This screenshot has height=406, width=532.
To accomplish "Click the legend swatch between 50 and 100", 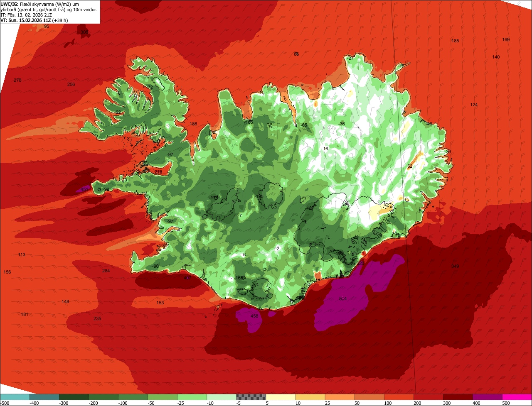I will point(369,397).
